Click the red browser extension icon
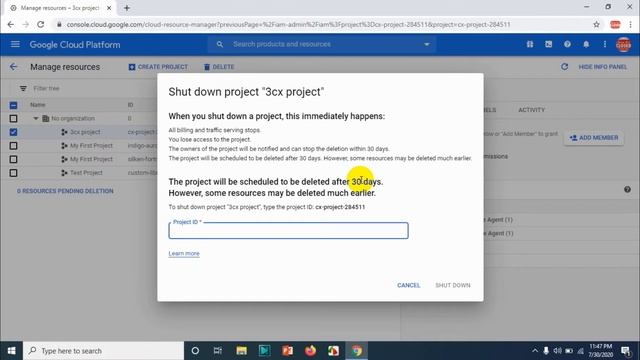The image size is (640, 360). (615, 24)
